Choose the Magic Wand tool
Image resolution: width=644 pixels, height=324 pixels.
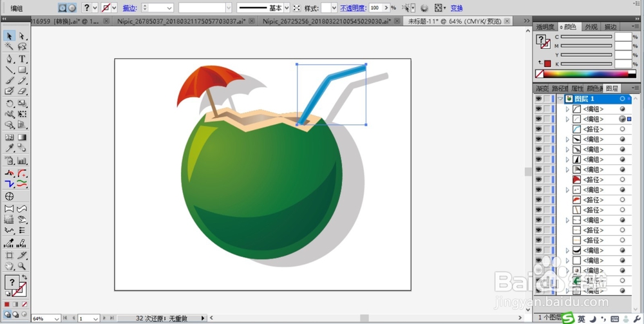click(x=10, y=46)
